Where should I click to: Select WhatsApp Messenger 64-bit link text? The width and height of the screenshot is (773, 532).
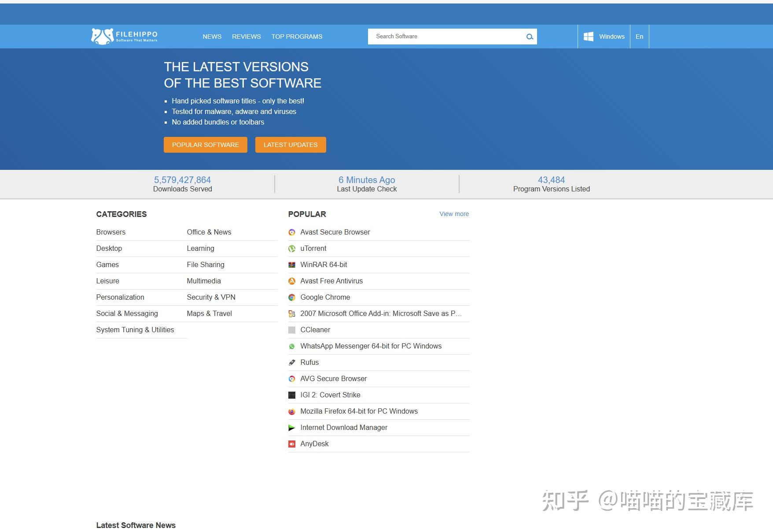[371, 346]
